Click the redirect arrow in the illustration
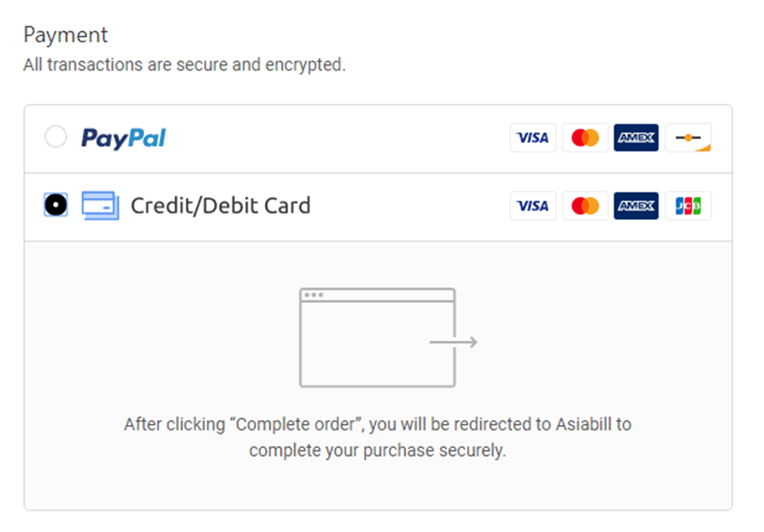Screen dimensions: 764x532 (454, 342)
